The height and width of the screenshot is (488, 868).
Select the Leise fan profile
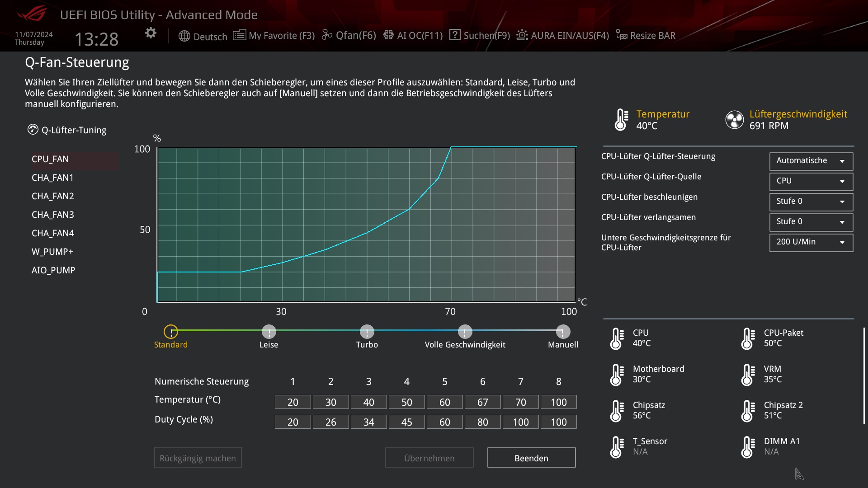point(269,332)
